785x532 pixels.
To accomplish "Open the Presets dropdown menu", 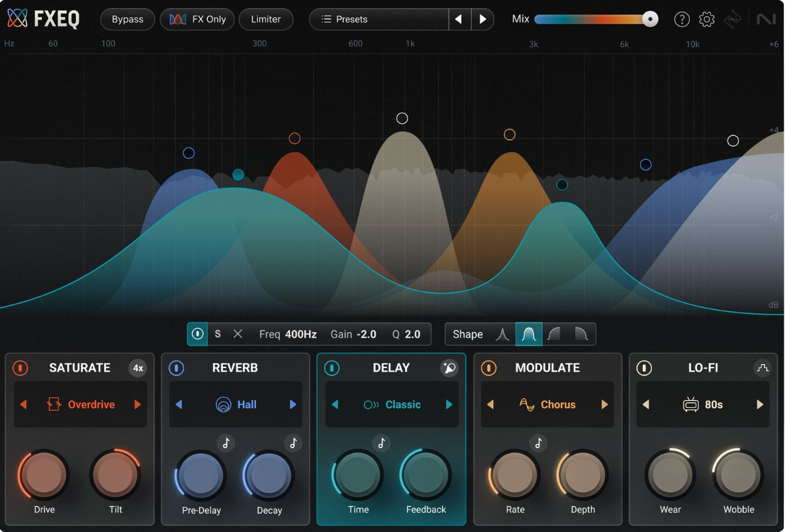I will click(x=379, y=19).
